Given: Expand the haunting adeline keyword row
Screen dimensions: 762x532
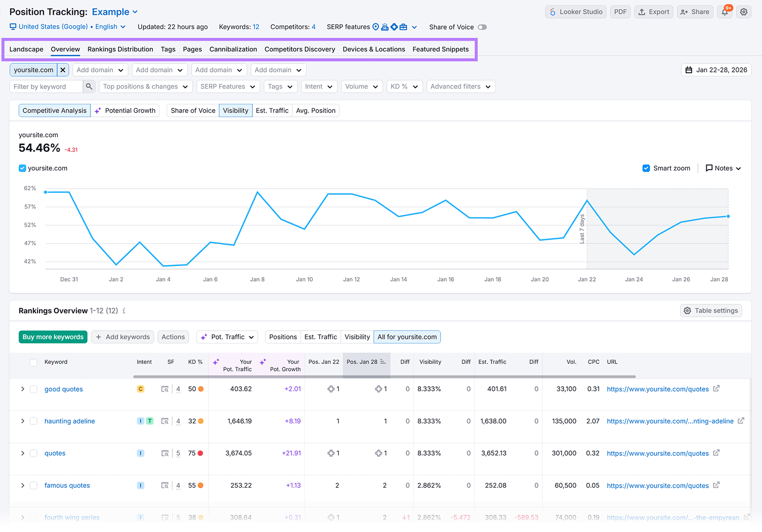Looking at the screenshot, I should pos(22,421).
